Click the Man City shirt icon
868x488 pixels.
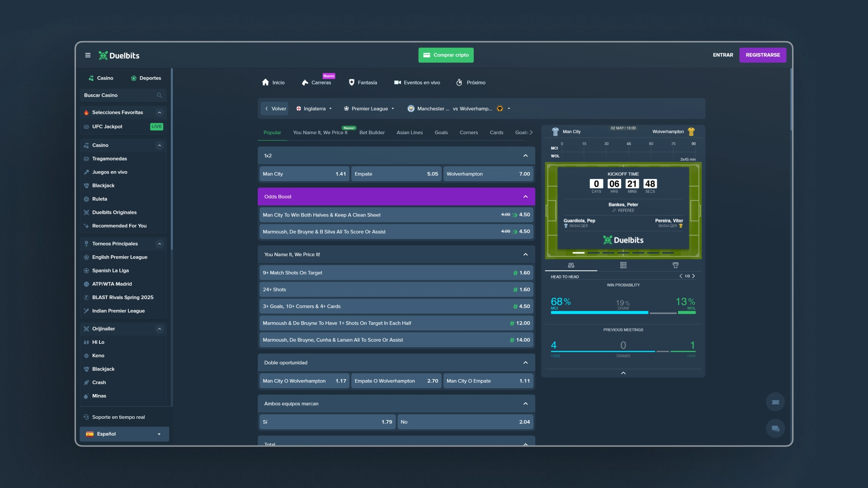coord(556,131)
